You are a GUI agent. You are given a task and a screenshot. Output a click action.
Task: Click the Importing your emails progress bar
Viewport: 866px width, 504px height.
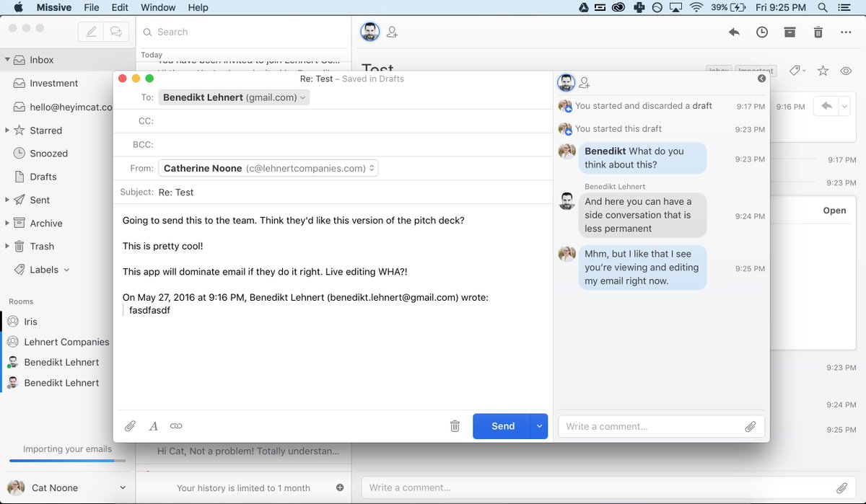point(67,459)
